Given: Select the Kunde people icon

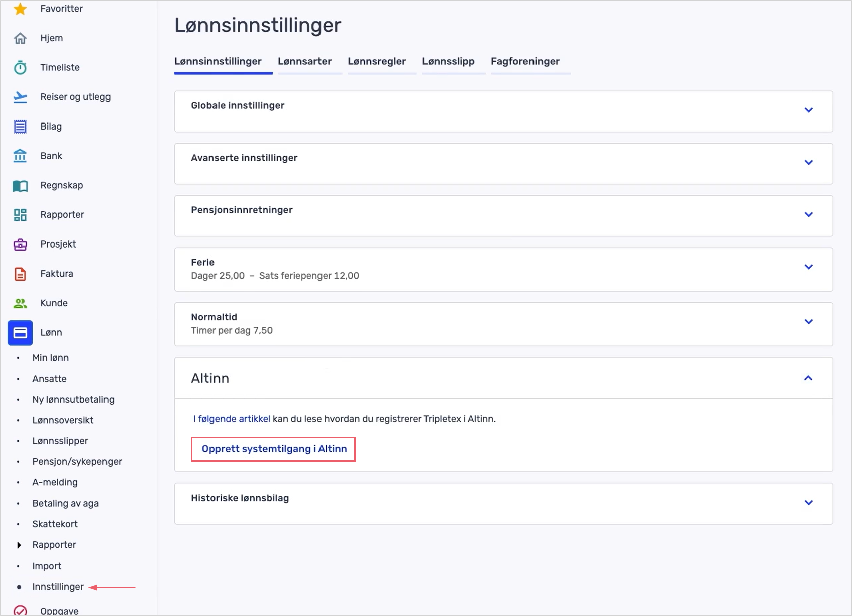Looking at the screenshot, I should [x=20, y=303].
